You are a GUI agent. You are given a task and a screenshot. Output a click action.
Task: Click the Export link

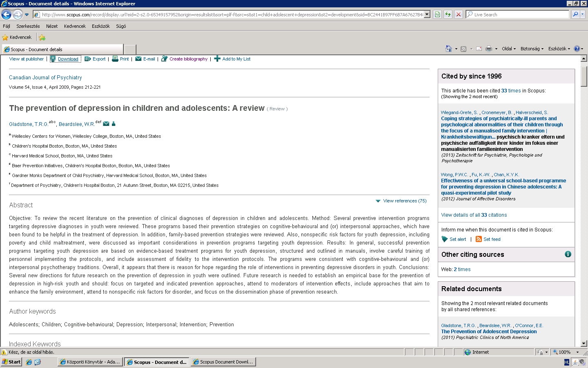point(99,59)
